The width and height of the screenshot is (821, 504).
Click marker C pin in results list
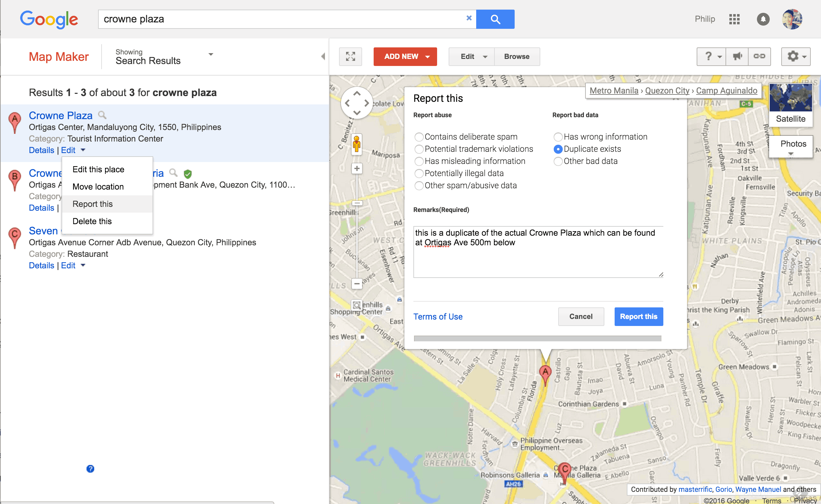15,238
